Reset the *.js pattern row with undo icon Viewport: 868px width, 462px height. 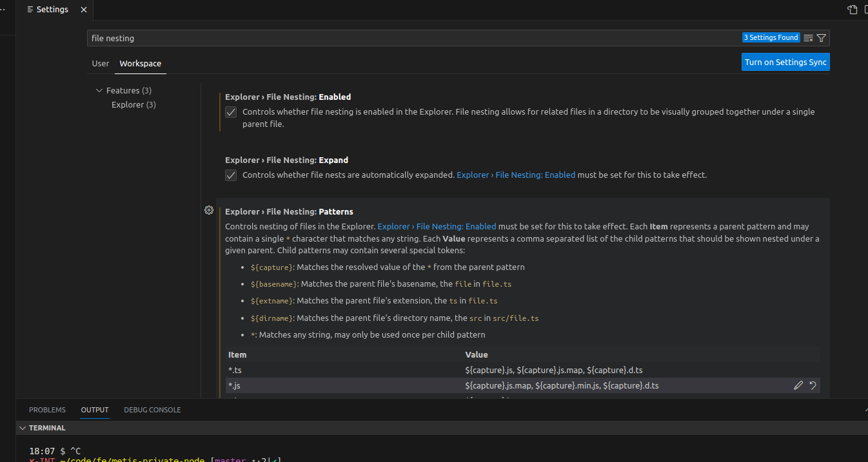tap(813, 385)
